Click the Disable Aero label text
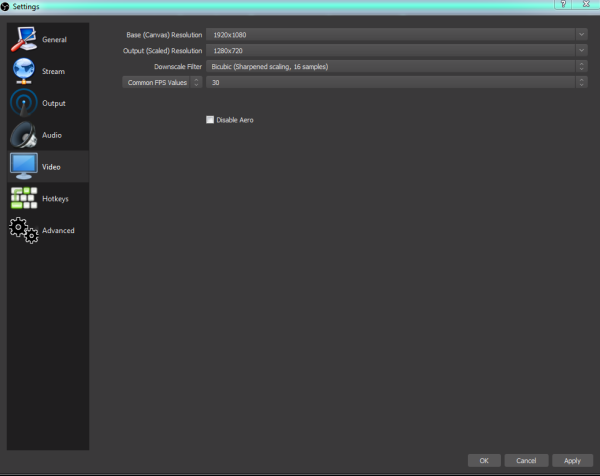Viewport: 600px width, 476px height. (235, 120)
